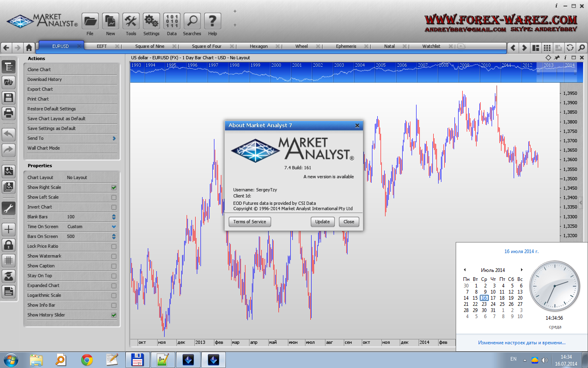Click the Update button in About dialog
The height and width of the screenshot is (368, 588).
coord(322,222)
